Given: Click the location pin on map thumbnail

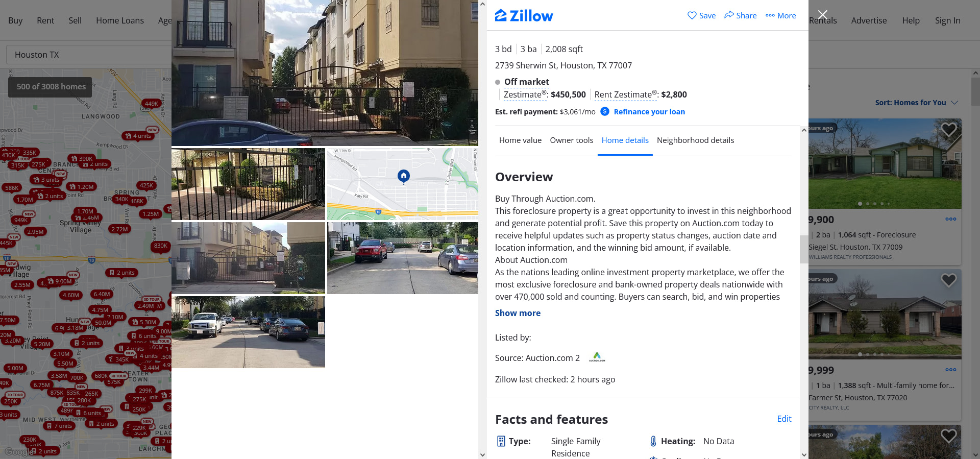Looking at the screenshot, I should [404, 177].
